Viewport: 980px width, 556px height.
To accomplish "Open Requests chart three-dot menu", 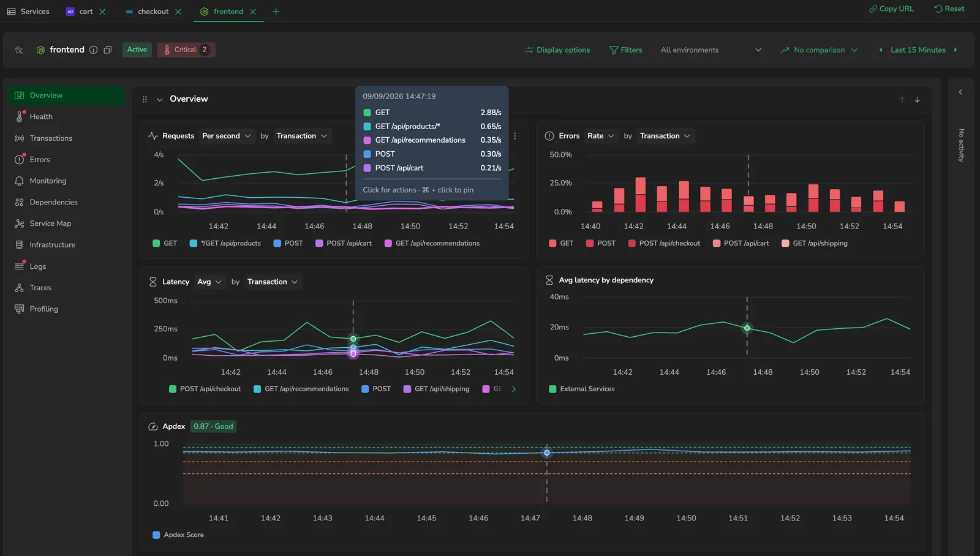I will (514, 136).
